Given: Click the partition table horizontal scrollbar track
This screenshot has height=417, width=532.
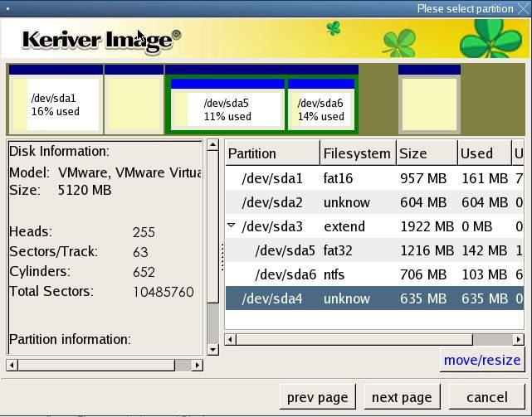Looking at the screenshot, I should click(x=492, y=339).
